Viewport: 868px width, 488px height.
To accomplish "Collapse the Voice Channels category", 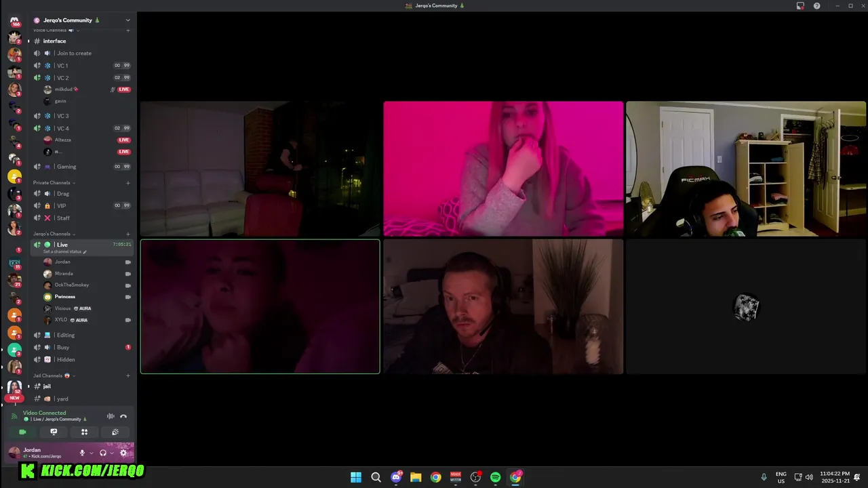I will [56, 30].
